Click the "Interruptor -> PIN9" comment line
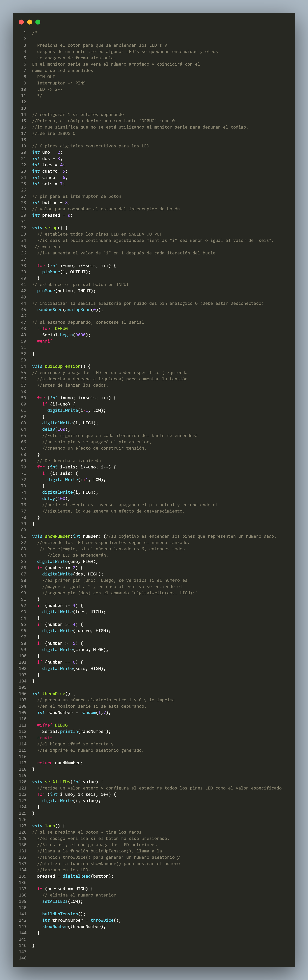 [61, 83]
